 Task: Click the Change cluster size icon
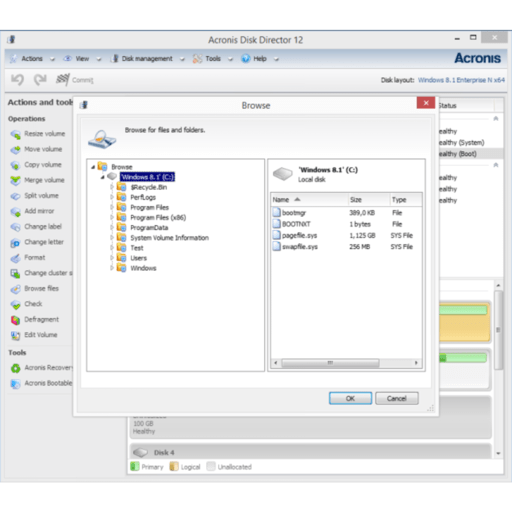[15, 273]
